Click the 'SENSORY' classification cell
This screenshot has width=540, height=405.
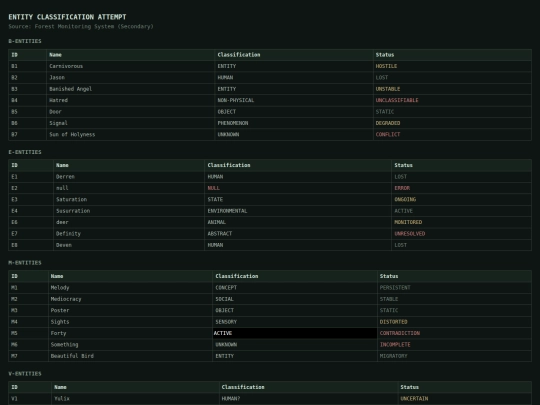pos(295,322)
